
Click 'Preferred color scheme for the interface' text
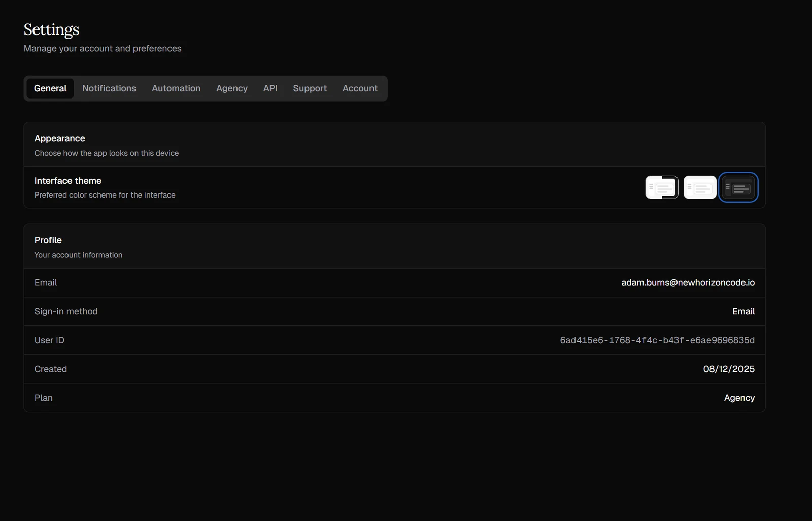(x=105, y=195)
